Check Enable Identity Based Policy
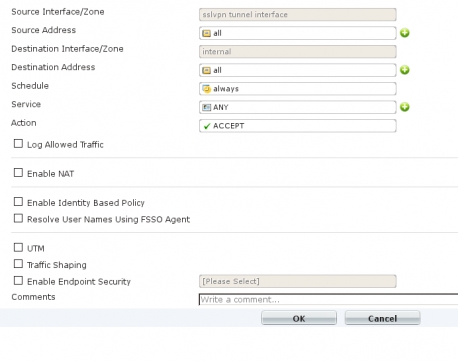Image resolution: width=458 pixels, height=362 pixels. pos(18,202)
